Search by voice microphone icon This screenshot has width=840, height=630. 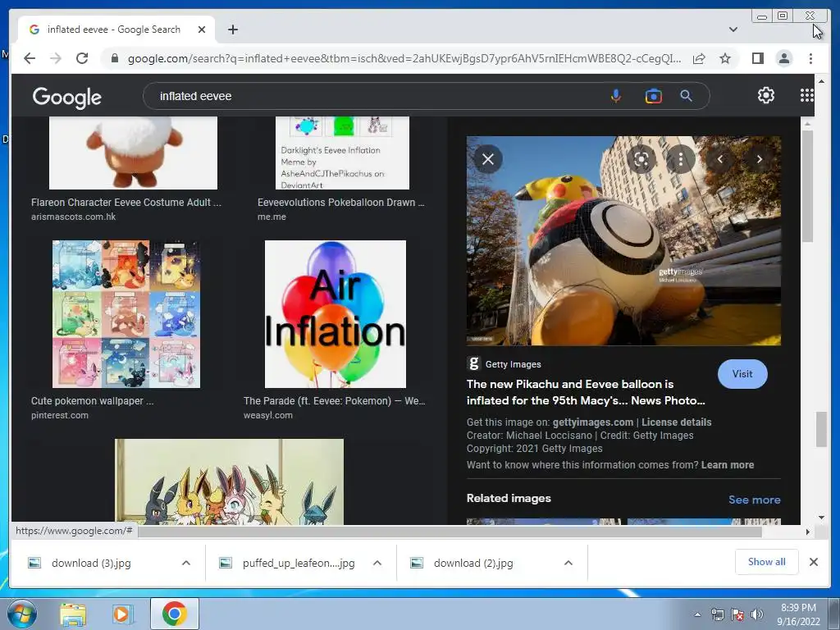point(616,96)
